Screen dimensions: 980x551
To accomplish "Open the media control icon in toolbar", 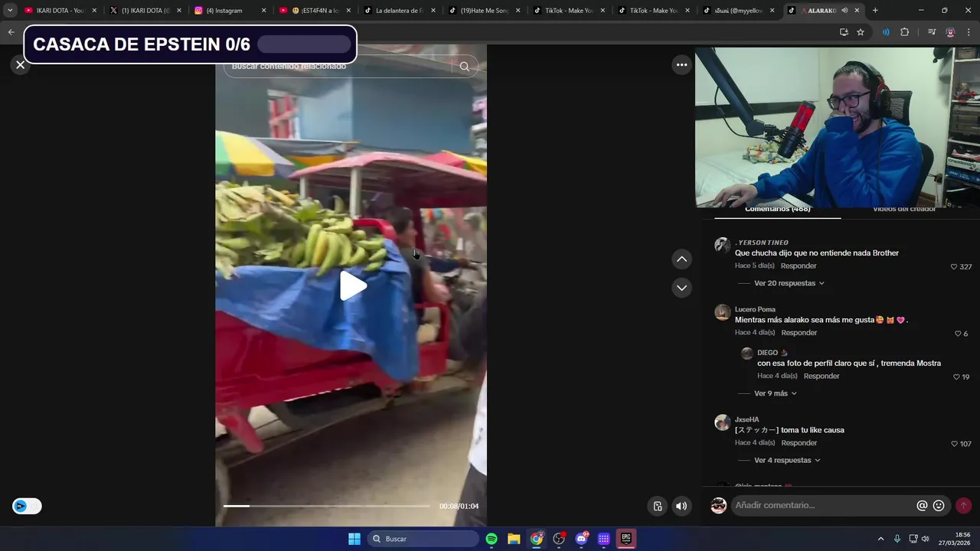I will 932,32.
